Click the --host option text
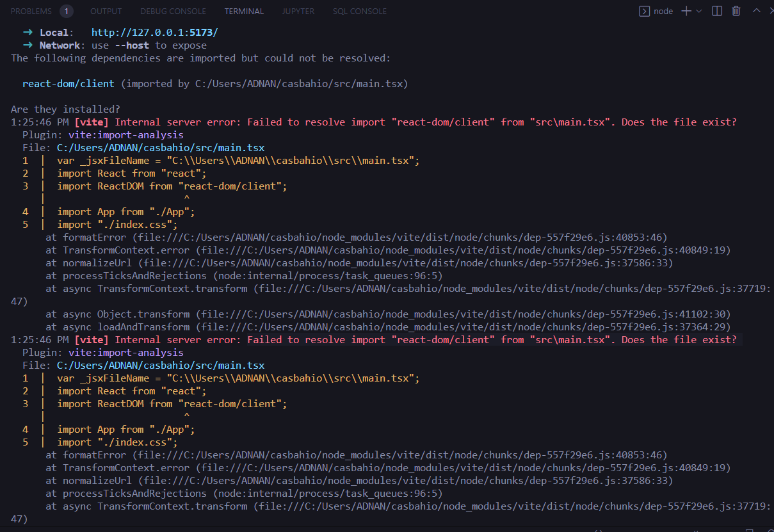 pyautogui.click(x=132, y=45)
